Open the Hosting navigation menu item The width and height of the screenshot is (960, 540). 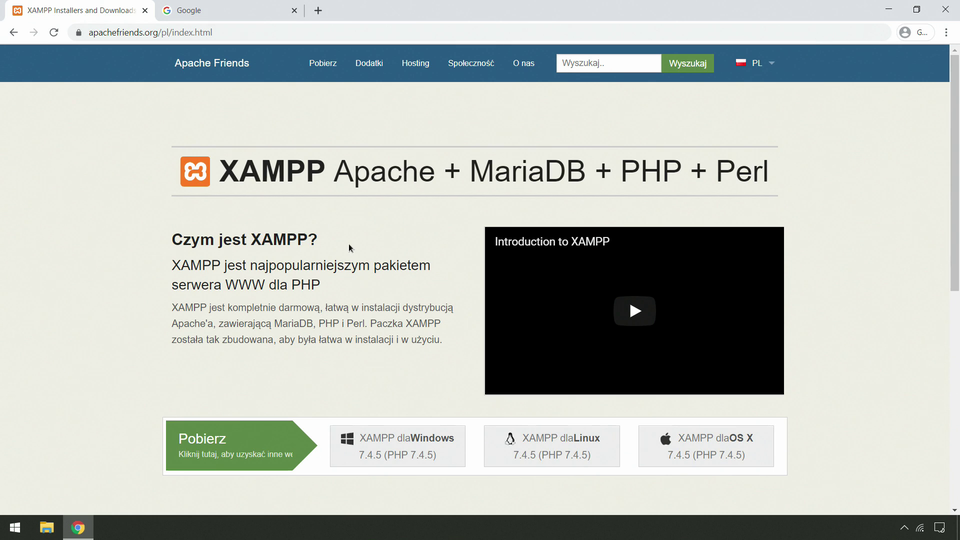415,63
